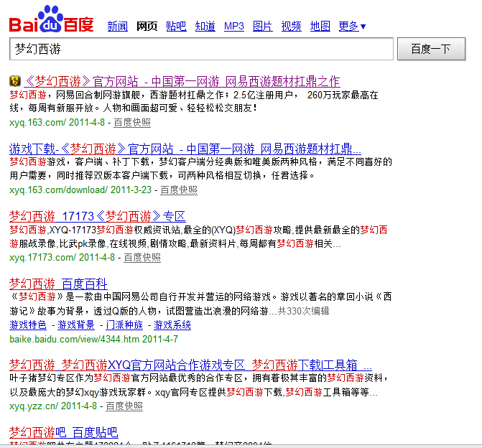The image size is (482, 448).
Task: Open the 图片 images tab
Action: [x=263, y=27]
